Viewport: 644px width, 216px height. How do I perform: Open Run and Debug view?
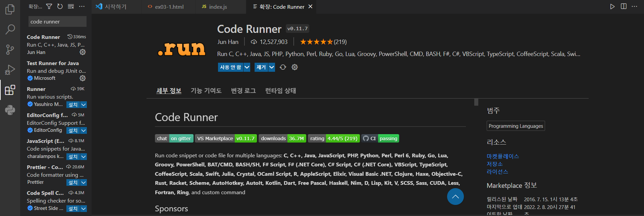click(x=10, y=70)
